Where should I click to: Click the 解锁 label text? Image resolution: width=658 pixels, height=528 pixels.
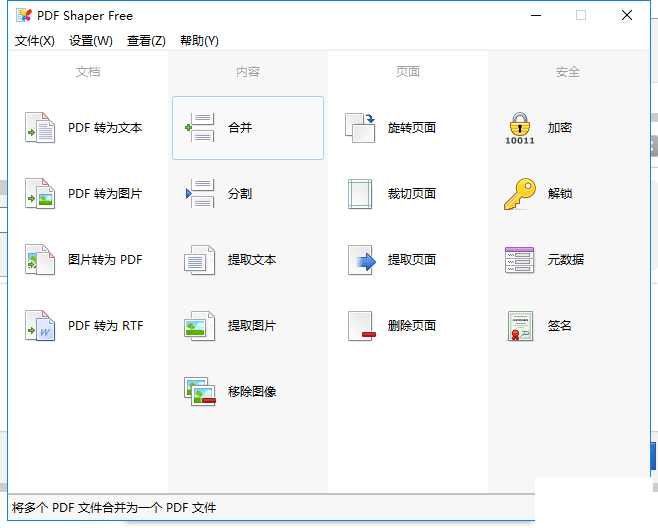pos(560,193)
